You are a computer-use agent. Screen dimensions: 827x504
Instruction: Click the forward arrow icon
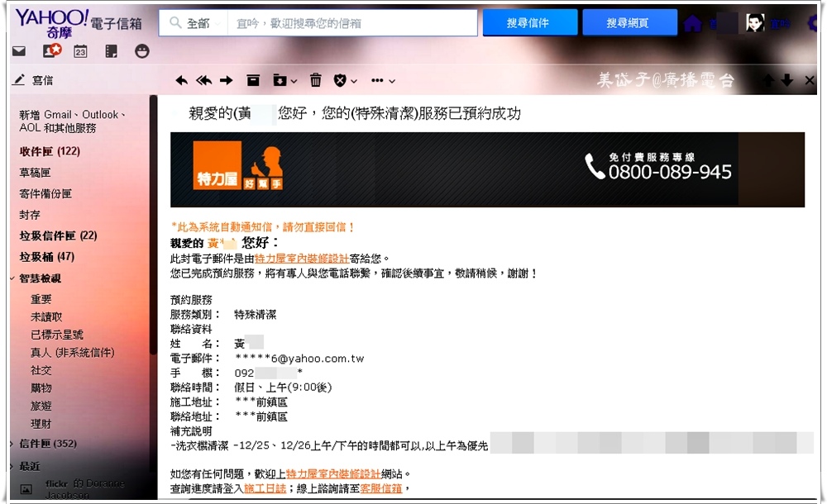[x=227, y=80]
